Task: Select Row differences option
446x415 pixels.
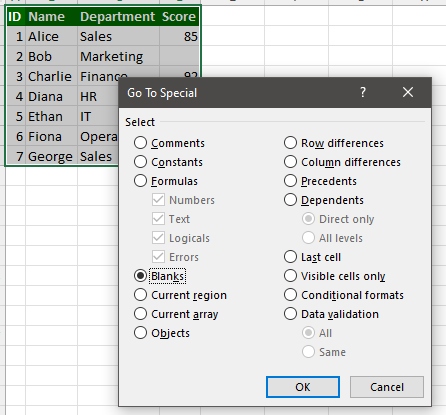Action: click(290, 143)
